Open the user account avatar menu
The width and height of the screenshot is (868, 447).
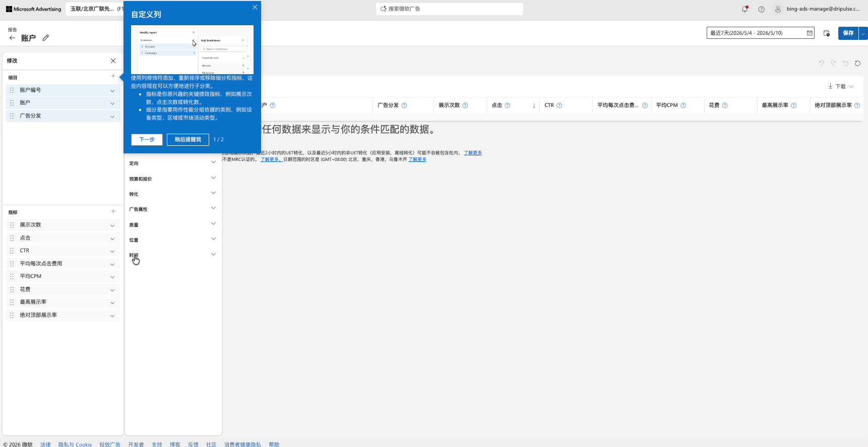778,9
